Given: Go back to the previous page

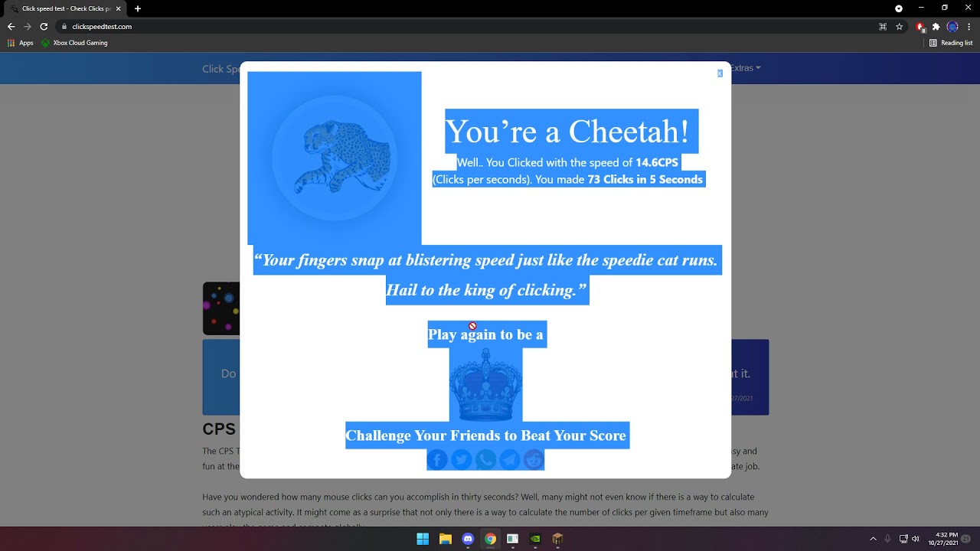Looking at the screenshot, I should pyautogui.click(x=11, y=26).
